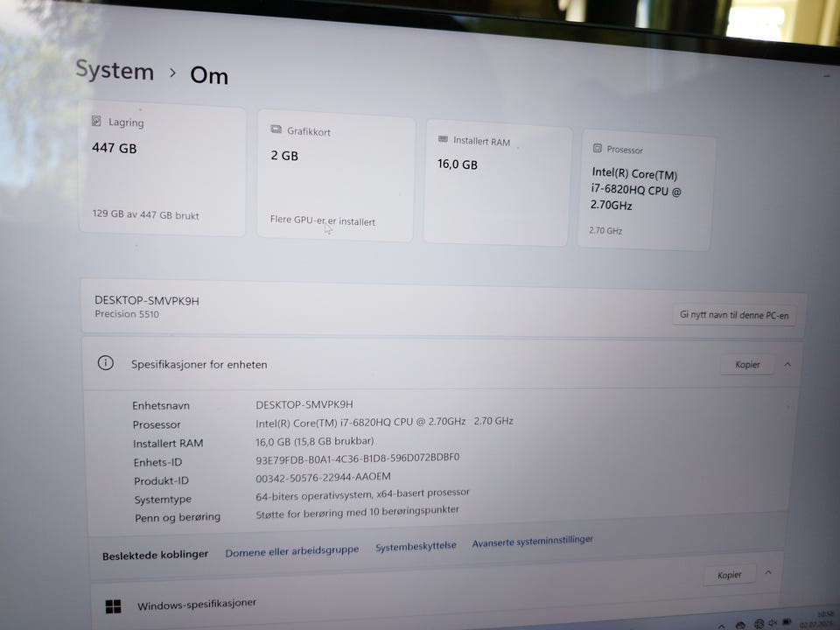Viewport: 840px width, 630px height.
Task: Click the 'Beslektede koblinger' label
Action: (x=155, y=555)
